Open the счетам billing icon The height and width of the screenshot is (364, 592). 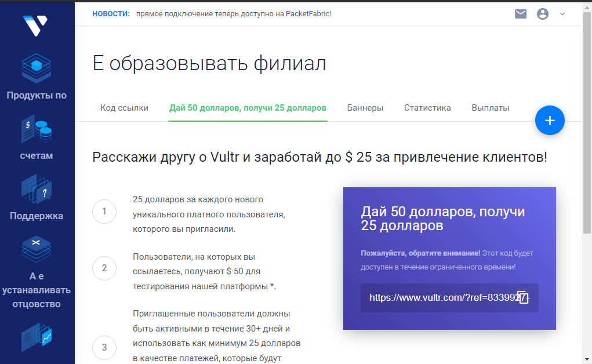click(37, 129)
